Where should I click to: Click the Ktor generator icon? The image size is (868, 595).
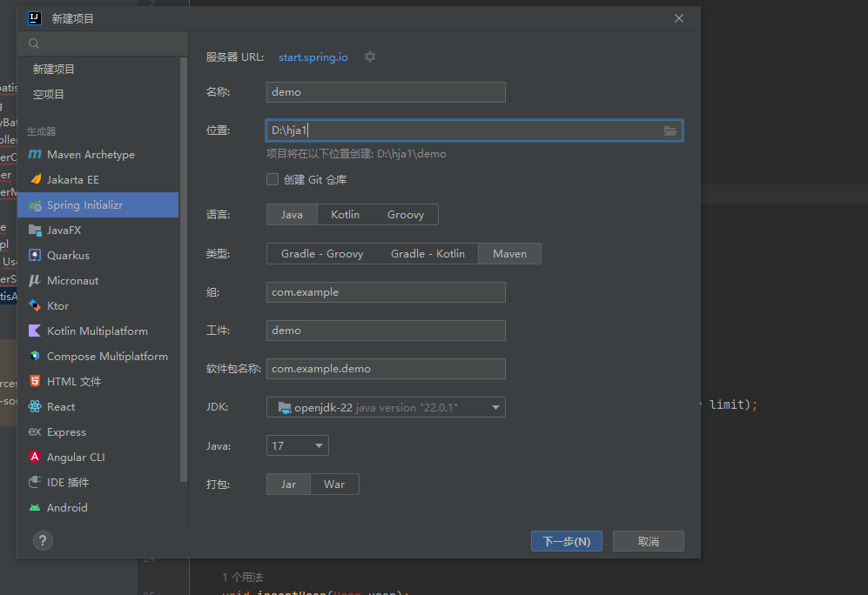click(x=35, y=305)
